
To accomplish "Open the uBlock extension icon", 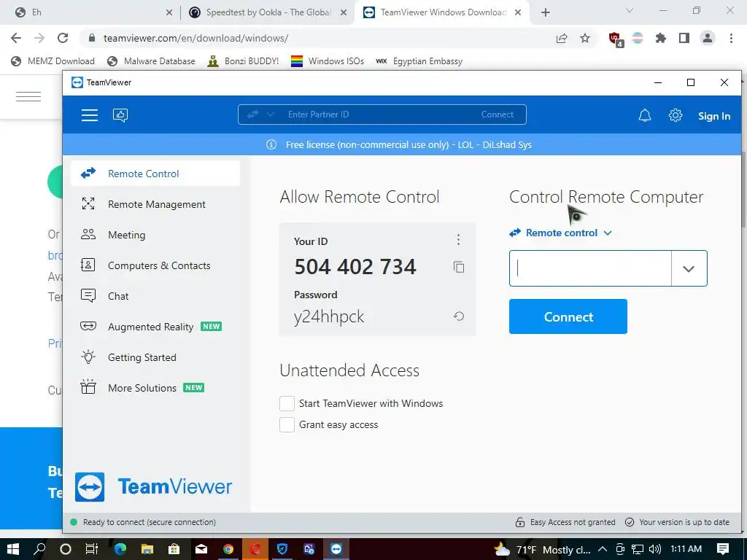I will pyautogui.click(x=615, y=39).
